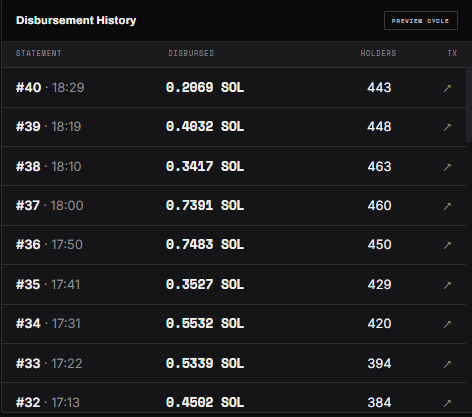Select statement #34 at 17:31
This screenshot has width=472, height=417.
48,323
